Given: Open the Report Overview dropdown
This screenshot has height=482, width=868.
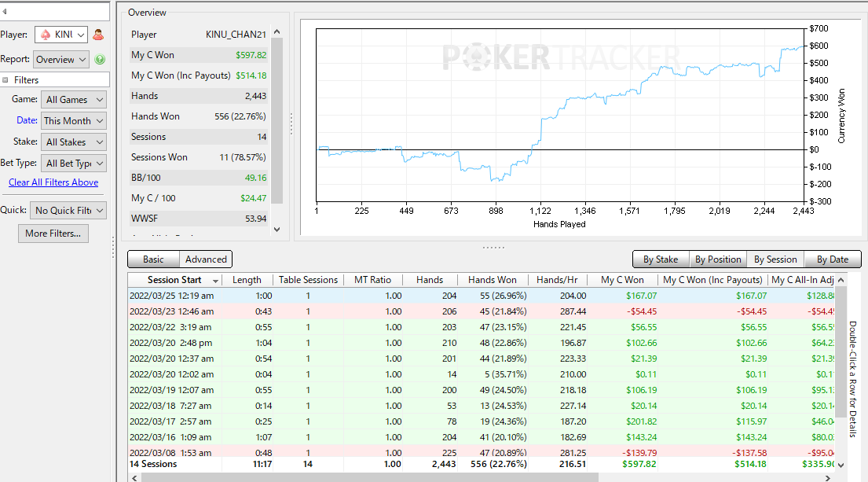Looking at the screenshot, I should click(61, 59).
